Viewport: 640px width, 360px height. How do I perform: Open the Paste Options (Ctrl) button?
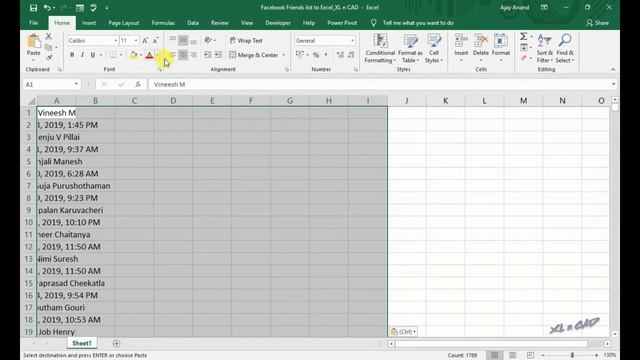pyautogui.click(x=403, y=331)
